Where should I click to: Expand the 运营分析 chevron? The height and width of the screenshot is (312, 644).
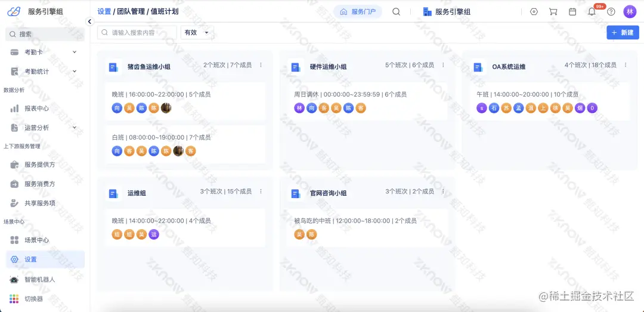point(75,128)
